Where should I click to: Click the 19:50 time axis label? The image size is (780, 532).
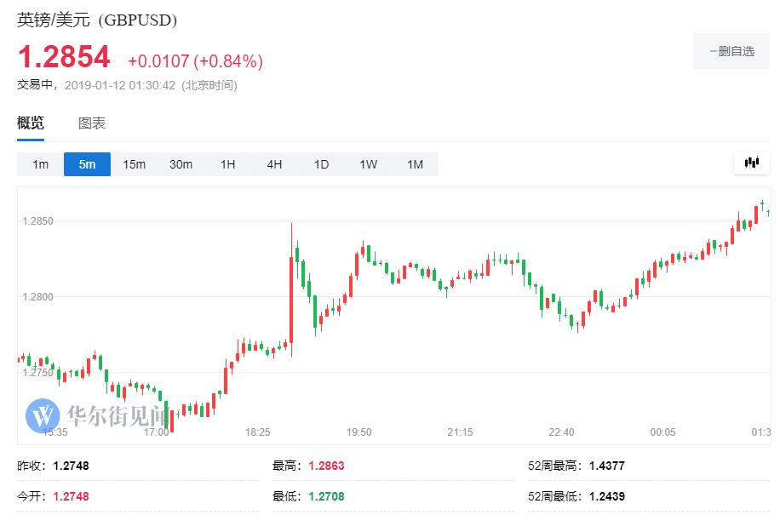point(358,432)
